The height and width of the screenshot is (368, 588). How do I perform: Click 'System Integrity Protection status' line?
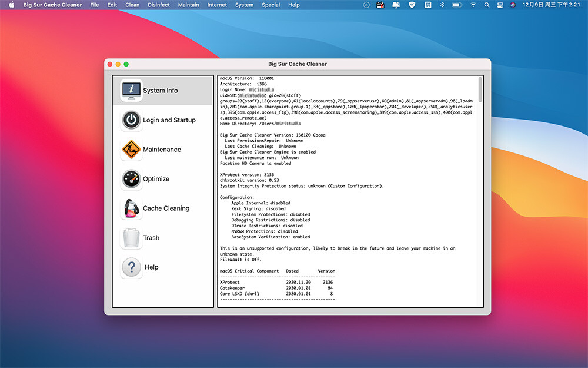tap(302, 186)
